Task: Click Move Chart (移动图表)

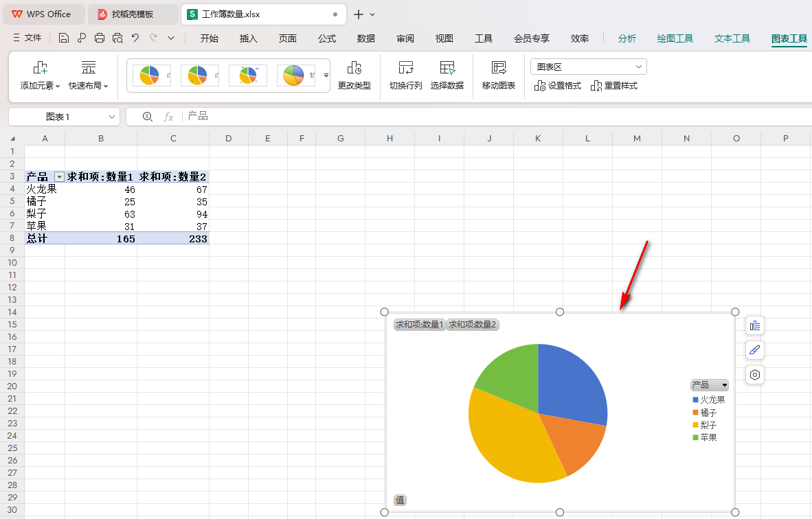Action: (x=499, y=76)
